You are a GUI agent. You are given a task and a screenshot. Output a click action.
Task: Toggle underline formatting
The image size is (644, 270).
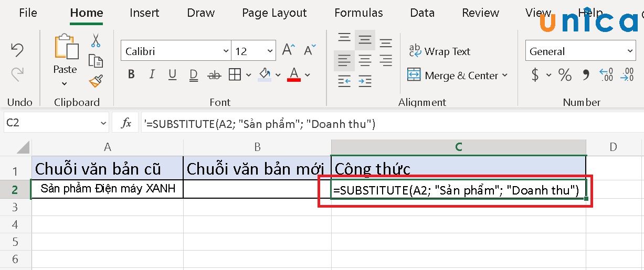coord(173,75)
